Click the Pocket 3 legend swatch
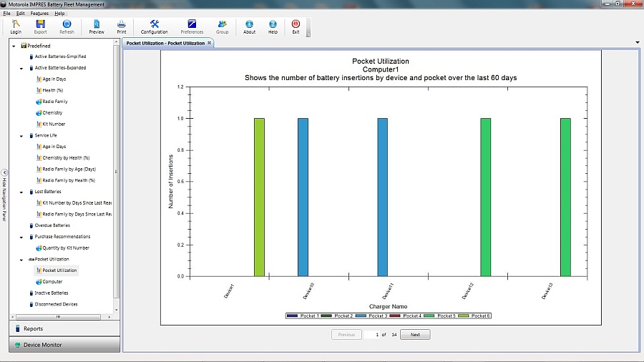The width and height of the screenshot is (644, 362). coord(361,315)
